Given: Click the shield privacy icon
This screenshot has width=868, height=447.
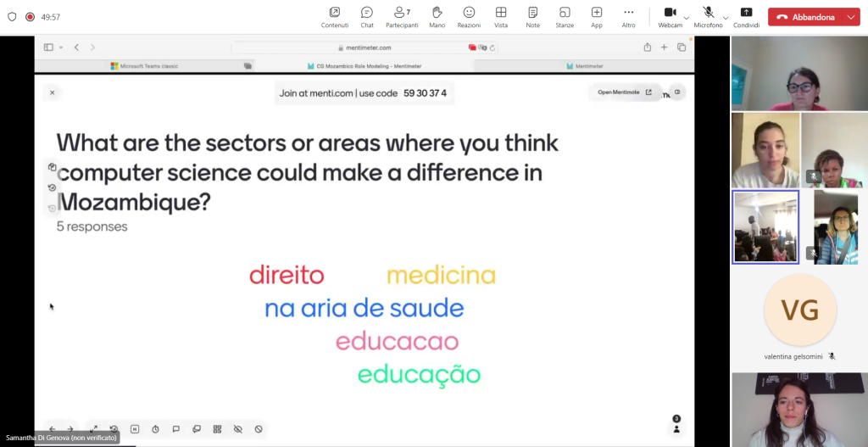Looking at the screenshot, I should (12, 17).
